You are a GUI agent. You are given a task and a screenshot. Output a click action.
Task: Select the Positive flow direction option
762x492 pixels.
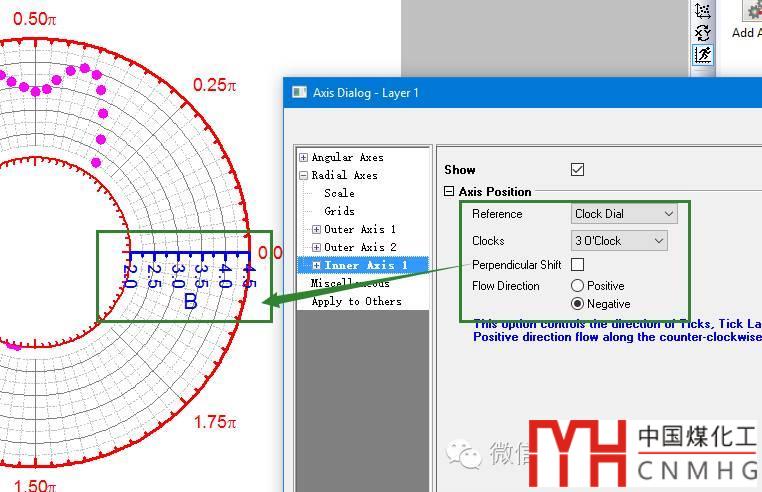click(x=578, y=286)
